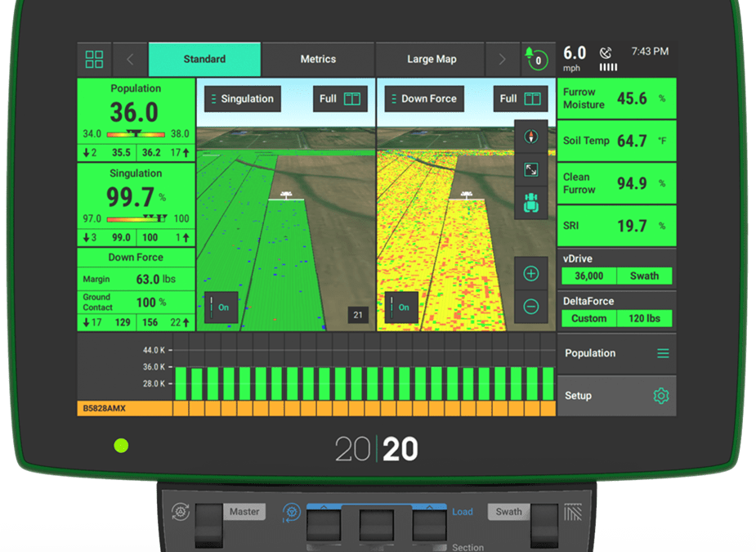The height and width of the screenshot is (552, 756).
Task: Tap the 7:43 PM clock
Action: (x=650, y=52)
